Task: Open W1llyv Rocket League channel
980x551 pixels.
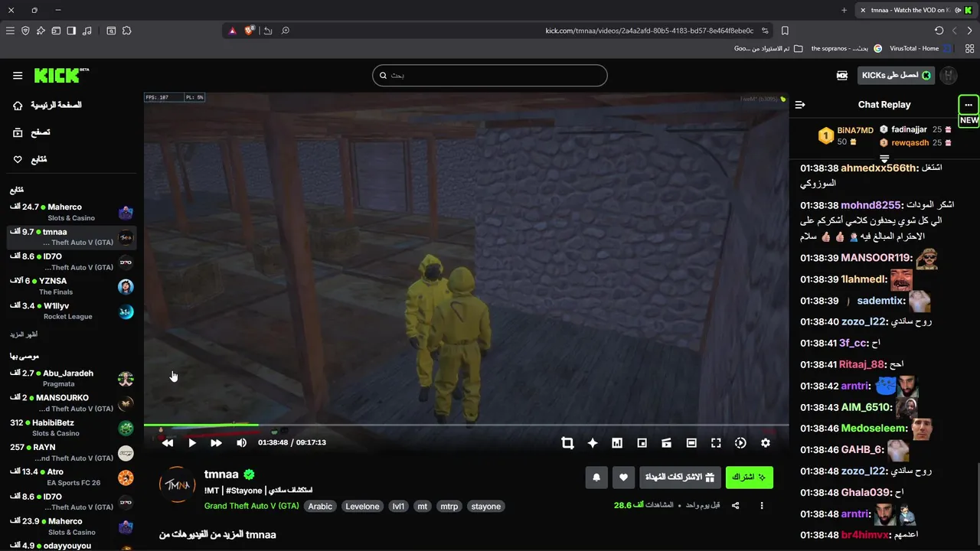Action: [72, 311]
